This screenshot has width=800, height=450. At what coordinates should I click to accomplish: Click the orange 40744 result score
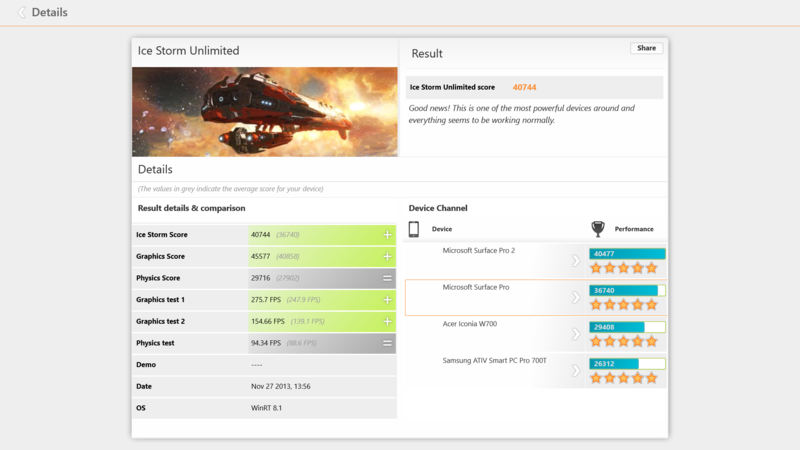click(x=524, y=87)
